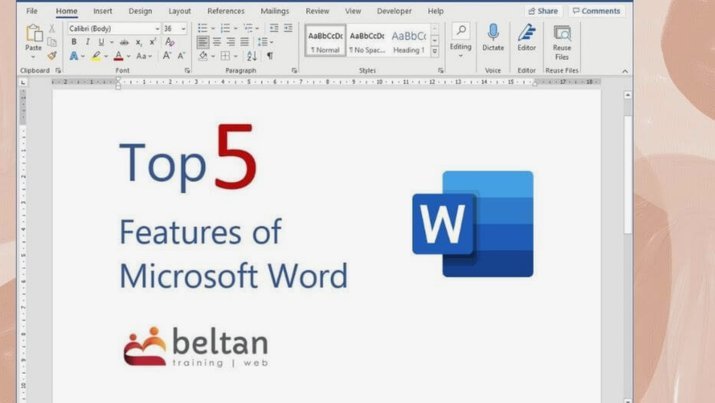This screenshot has height=403, width=715.
Task: Click the Comments button
Action: [596, 11]
